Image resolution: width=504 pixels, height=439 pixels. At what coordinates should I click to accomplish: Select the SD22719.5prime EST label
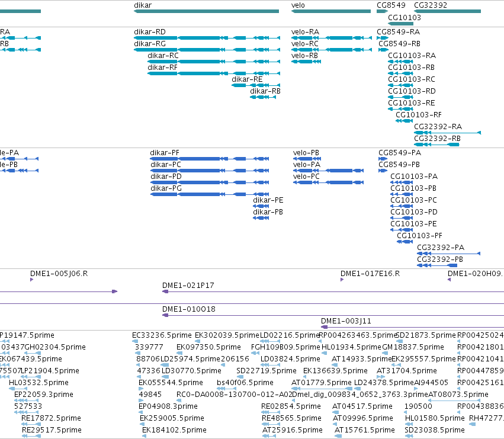coord(267,371)
